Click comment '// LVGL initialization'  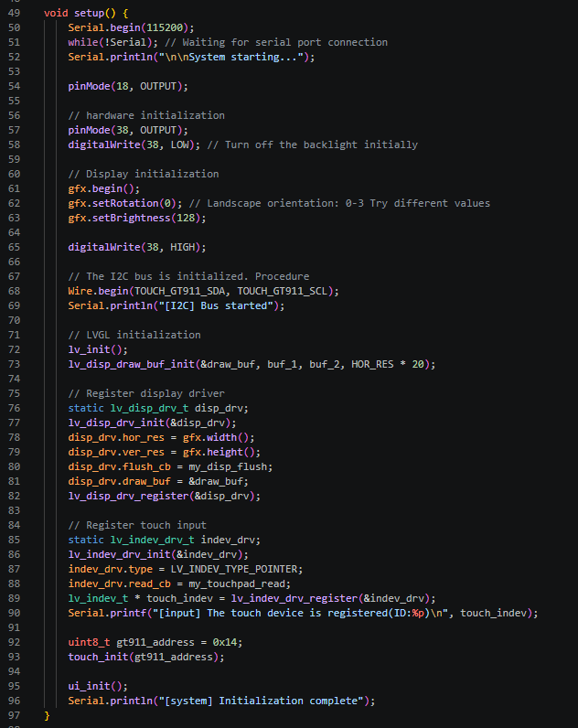point(134,335)
